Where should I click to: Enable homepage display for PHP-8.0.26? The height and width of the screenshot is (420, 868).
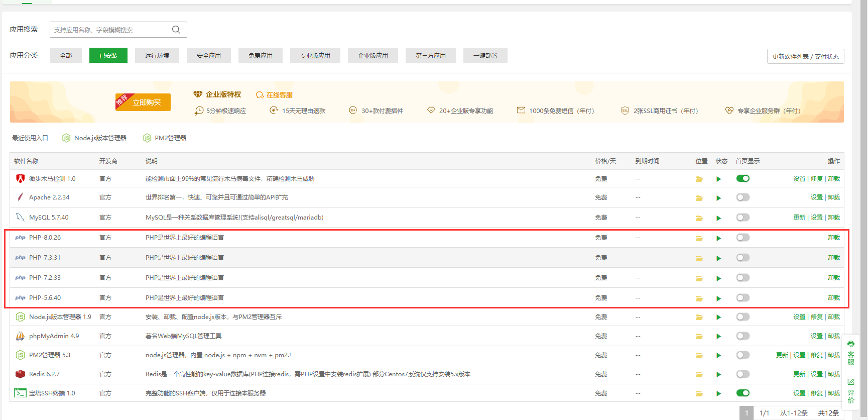[743, 238]
